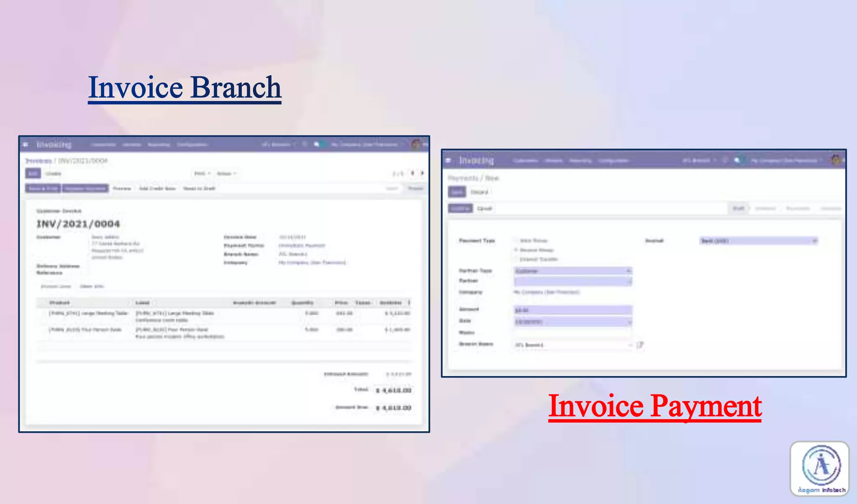This screenshot has width=857, height=504.
Task: Click the Confirm button on the payment
Action: (x=460, y=208)
